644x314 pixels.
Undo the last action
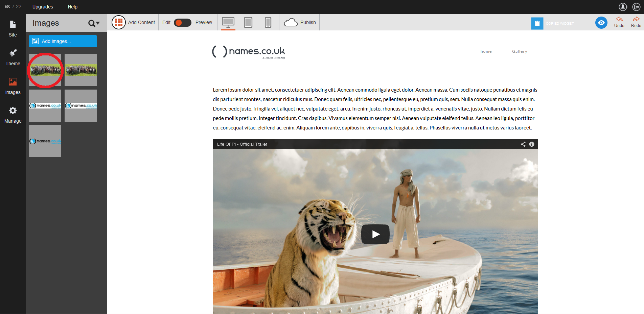(x=619, y=22)
